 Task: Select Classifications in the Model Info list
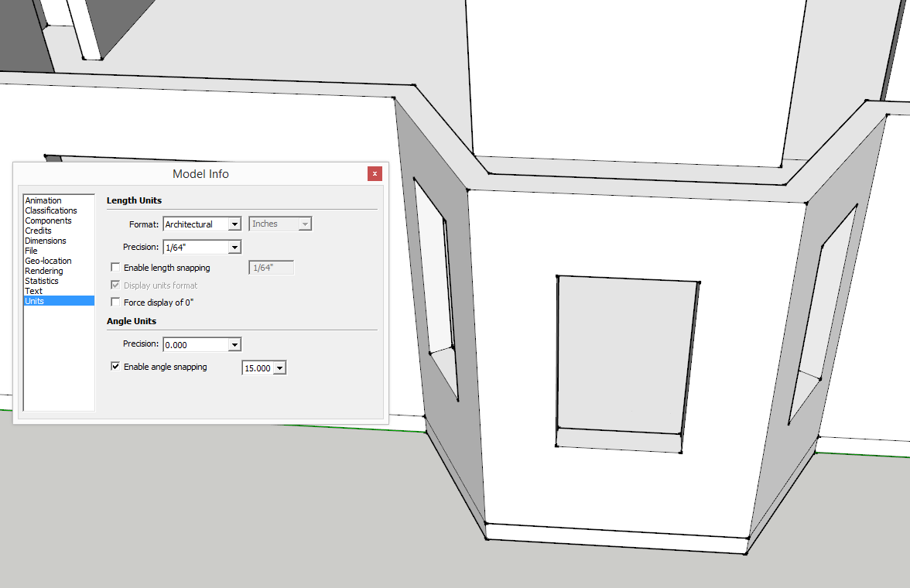pyautogui.click(x=51, y=210)
